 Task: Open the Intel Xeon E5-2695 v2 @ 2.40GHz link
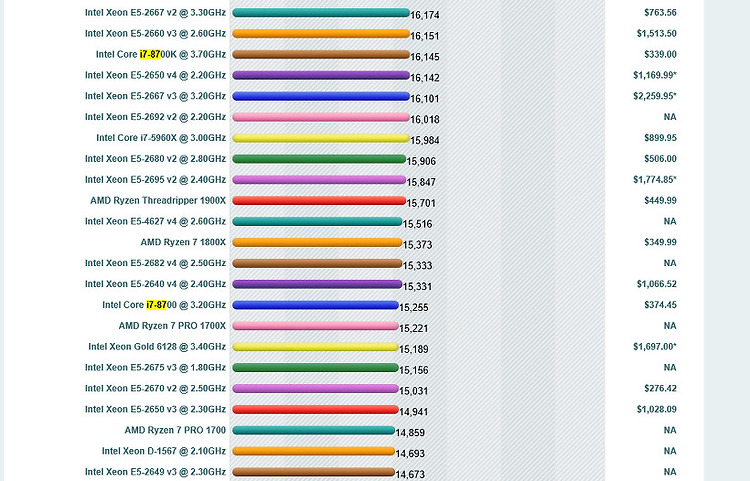155,180
